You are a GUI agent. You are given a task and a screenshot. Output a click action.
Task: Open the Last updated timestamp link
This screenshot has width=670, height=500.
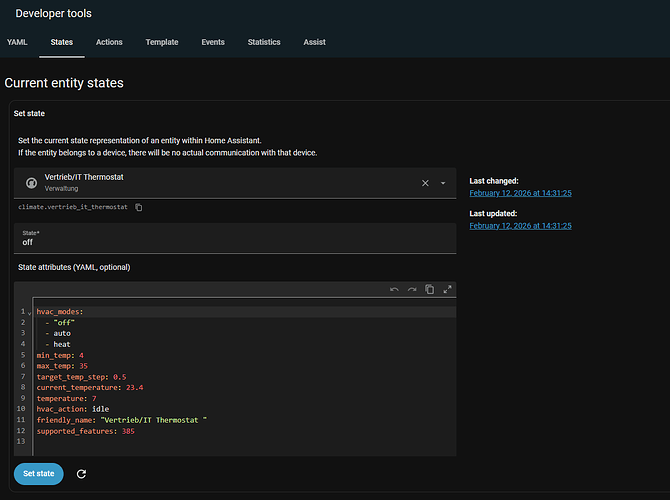pyautogui.click(x=520, y=226)
